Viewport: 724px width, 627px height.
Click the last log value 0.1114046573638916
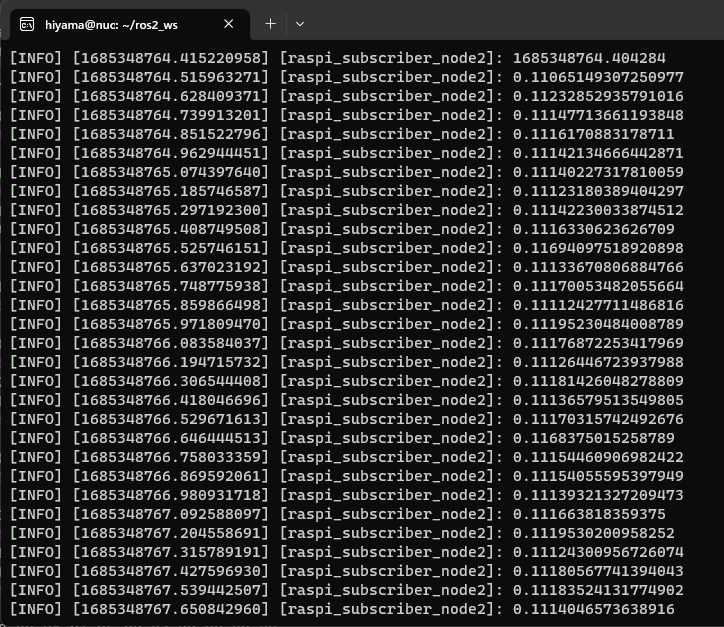(x=594, y=609)
